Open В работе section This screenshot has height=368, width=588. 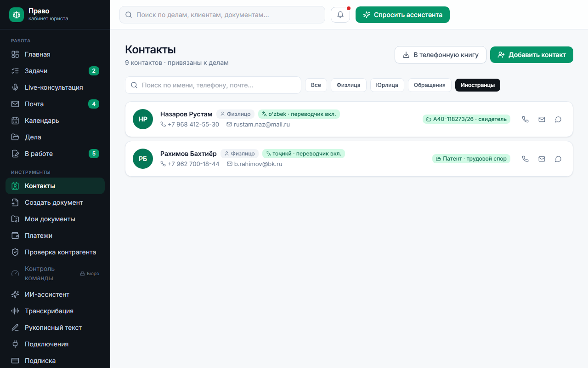click(55, 154)
